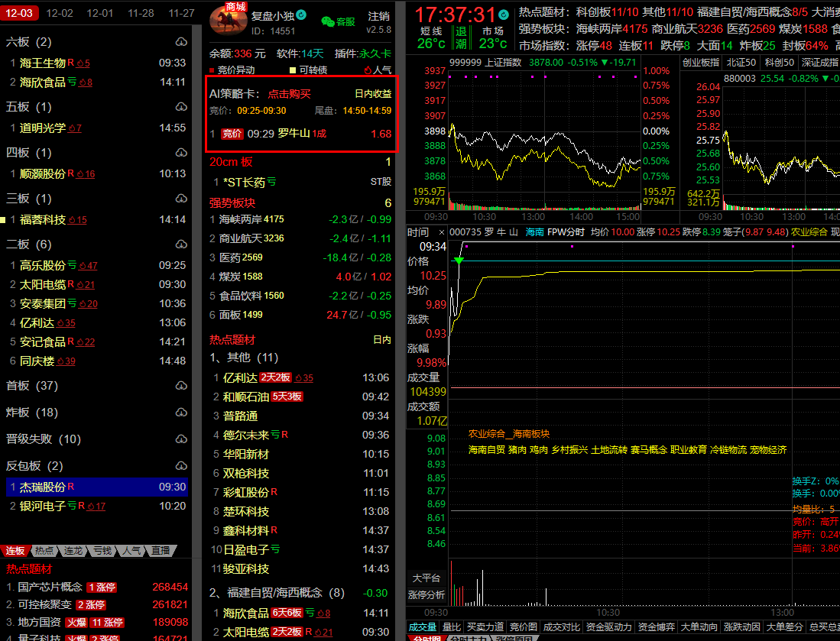Open the 客服 WeChat support icon
This screenshot has height=641, width=840.
coord(338,21)
